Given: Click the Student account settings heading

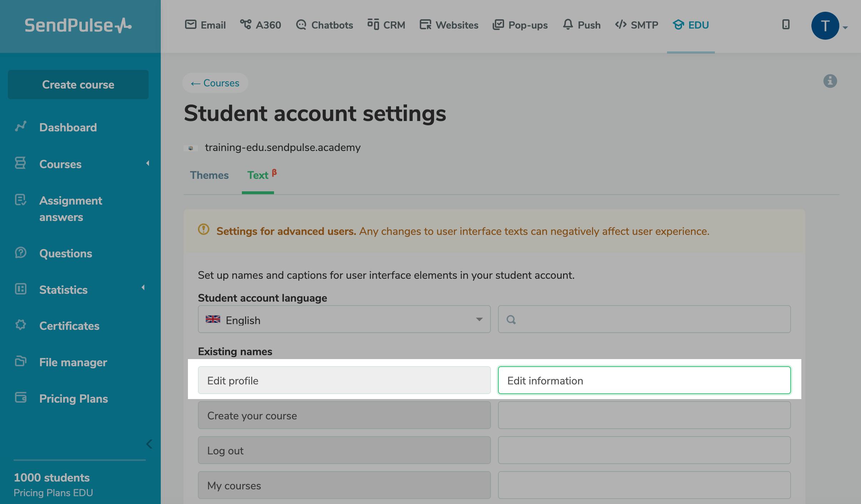Looking at the screenshot, I should [315, 114].
